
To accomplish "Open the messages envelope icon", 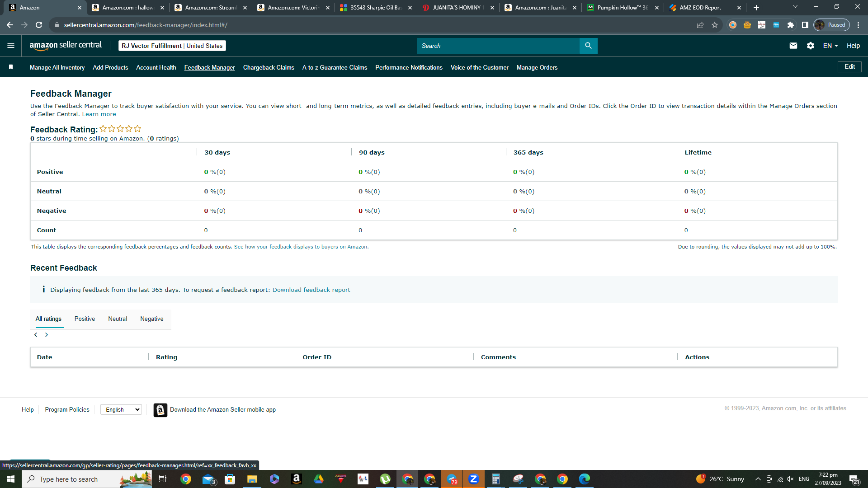I will click(793, 46).
